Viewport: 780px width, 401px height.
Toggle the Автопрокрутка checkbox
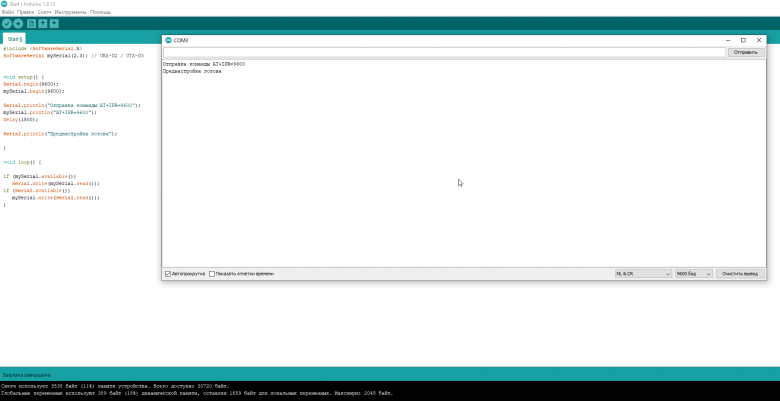(167, 273)
